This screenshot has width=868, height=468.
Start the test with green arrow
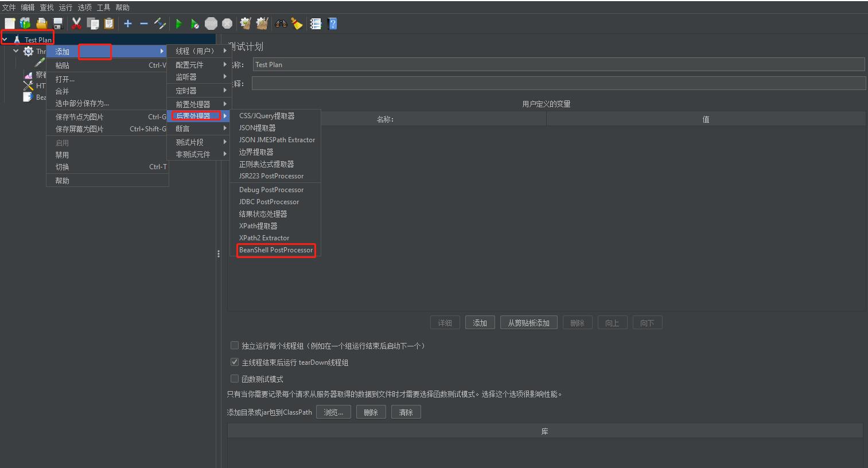179,24
